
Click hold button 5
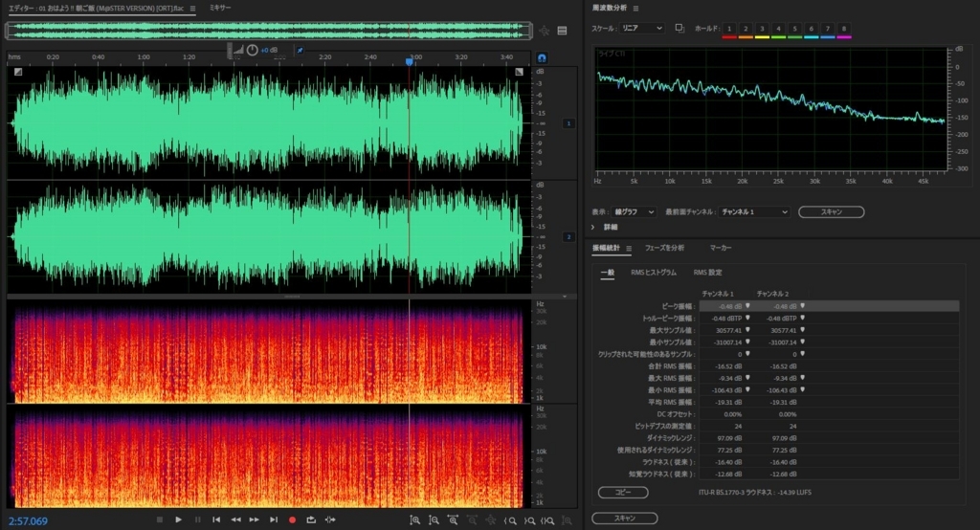point(794,29)
